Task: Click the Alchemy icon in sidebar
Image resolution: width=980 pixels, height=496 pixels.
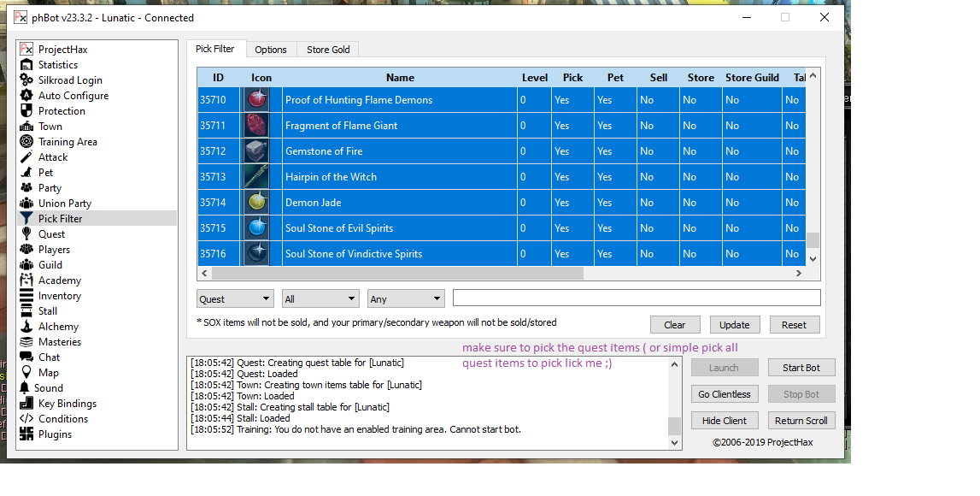Action: click(26, 327)
